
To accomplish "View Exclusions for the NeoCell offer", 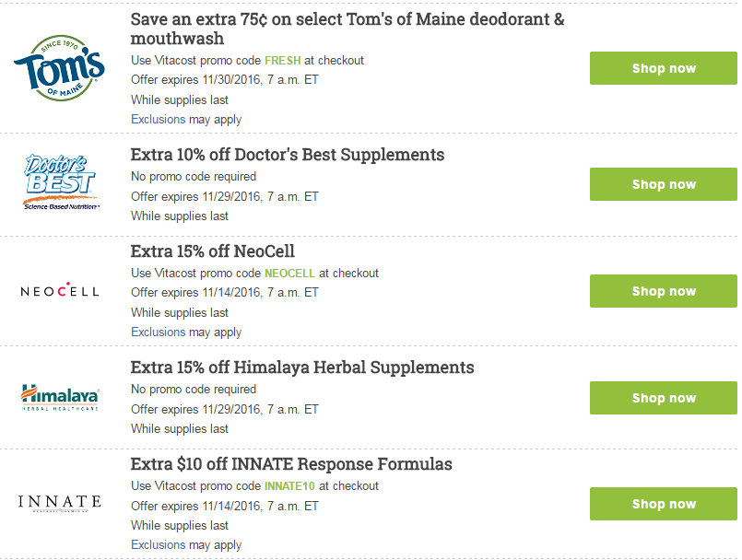I will 158,332.
